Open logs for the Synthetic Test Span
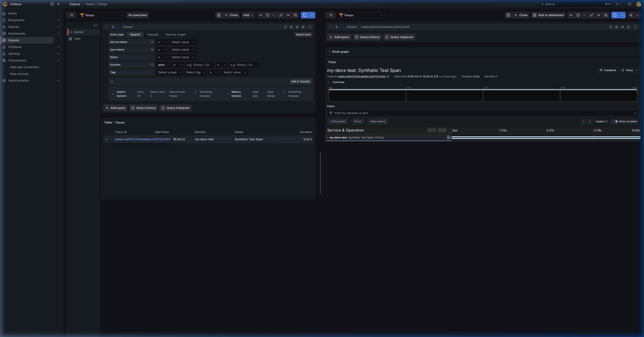644x337 pixels. (448, 137)
